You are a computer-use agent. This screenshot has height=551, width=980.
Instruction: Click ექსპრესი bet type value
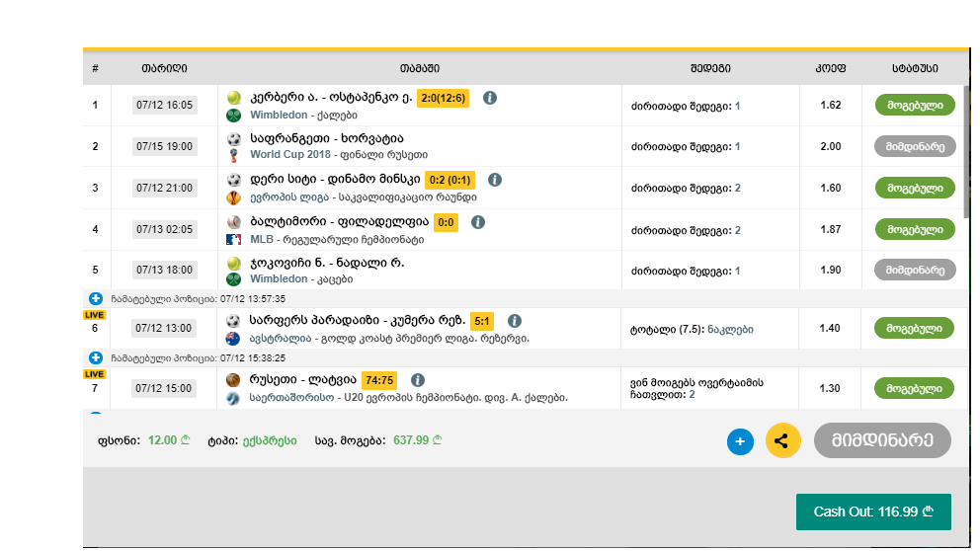coord(270,440)
